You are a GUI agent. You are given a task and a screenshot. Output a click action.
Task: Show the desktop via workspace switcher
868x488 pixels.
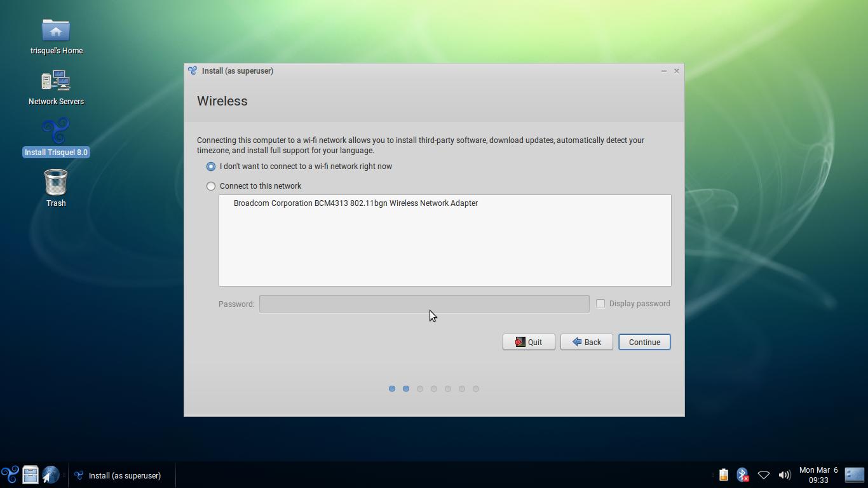tap(855, 475)
